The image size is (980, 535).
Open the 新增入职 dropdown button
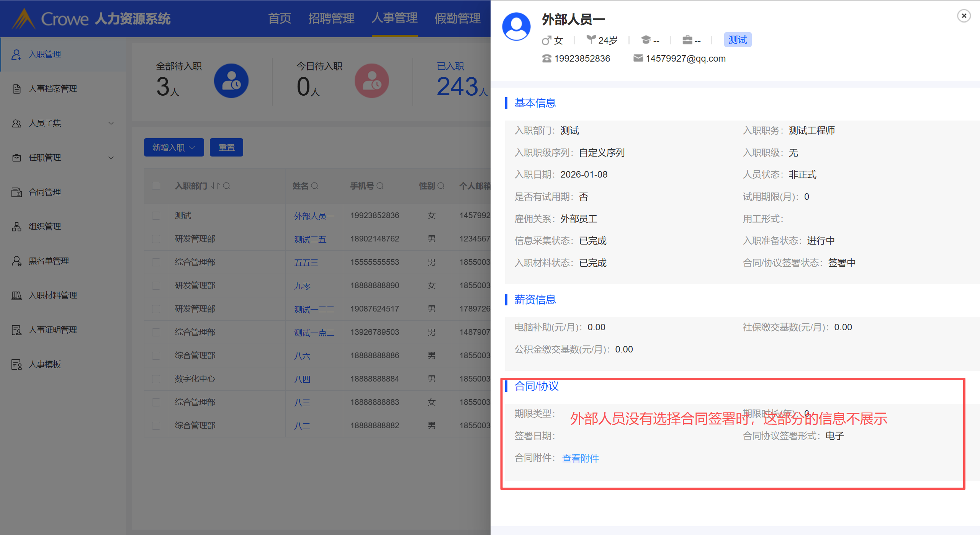point(173,148)
